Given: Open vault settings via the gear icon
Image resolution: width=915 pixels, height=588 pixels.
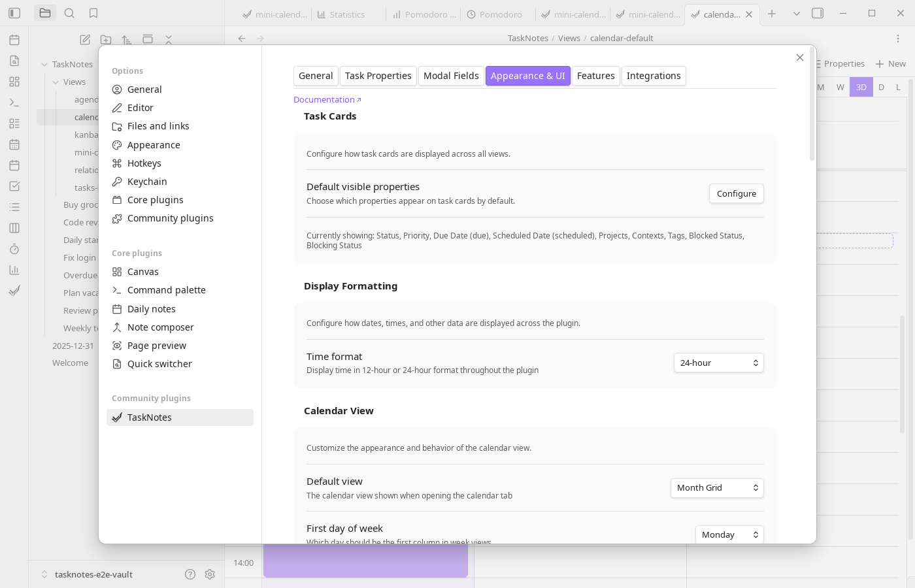Looking at the screenshot, I should click(x=210, y=574).
